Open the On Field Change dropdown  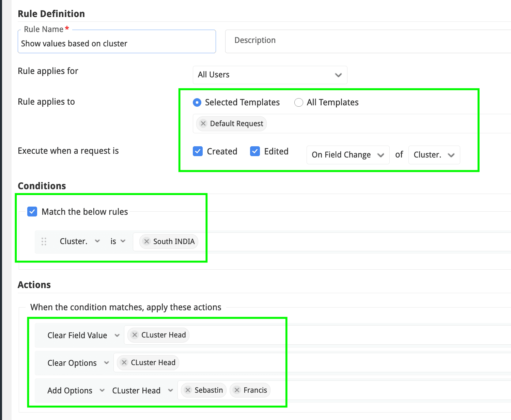[347, 155]
